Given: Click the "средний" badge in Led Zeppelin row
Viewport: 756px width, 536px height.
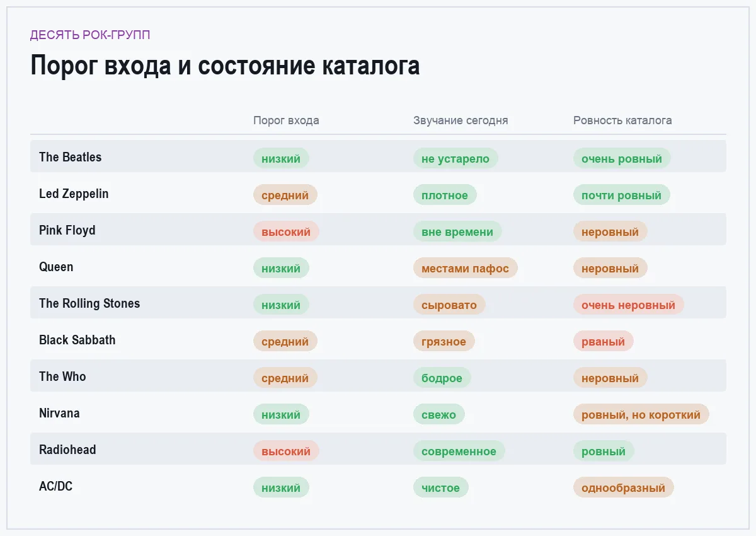Looking at the screenshot, I should 285,195.
